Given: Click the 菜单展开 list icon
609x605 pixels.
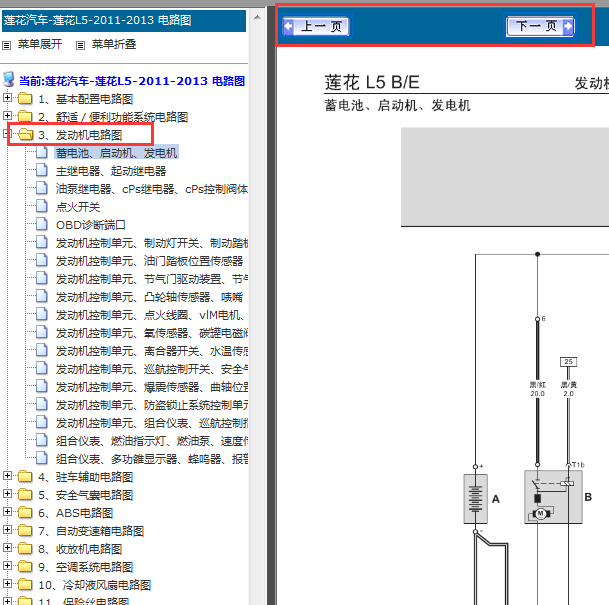Looking at the screenshot, I should (x=7, y=45).
